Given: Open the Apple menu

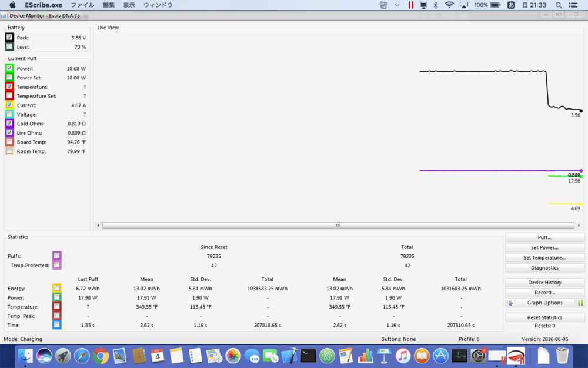Looking at the screenshot, I should (x=12, y=5).
